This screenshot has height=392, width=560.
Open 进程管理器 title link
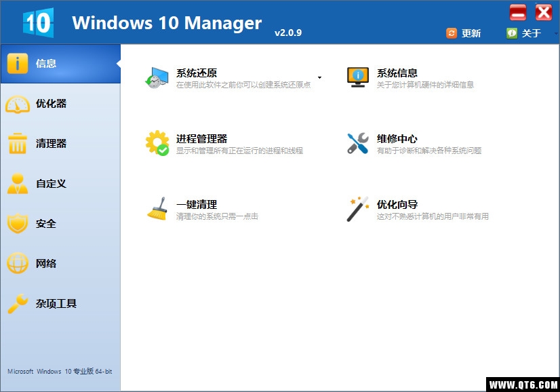[x=202, y=138]
